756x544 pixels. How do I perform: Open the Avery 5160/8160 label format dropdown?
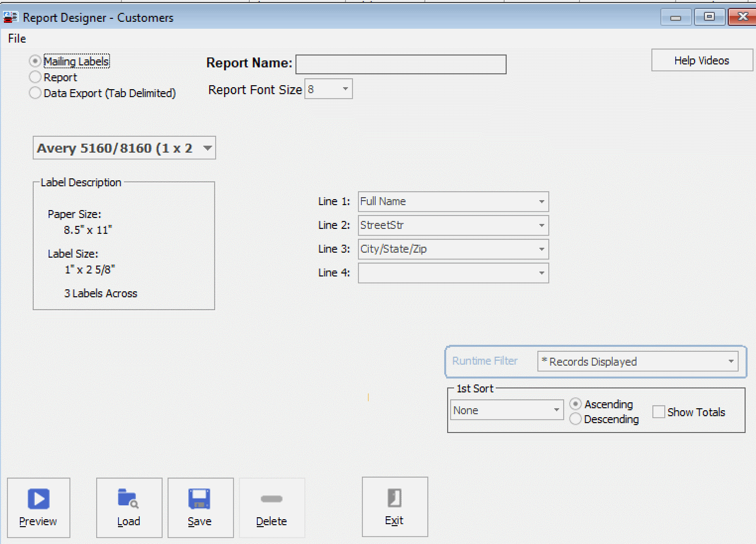click(x=208, y=147)
